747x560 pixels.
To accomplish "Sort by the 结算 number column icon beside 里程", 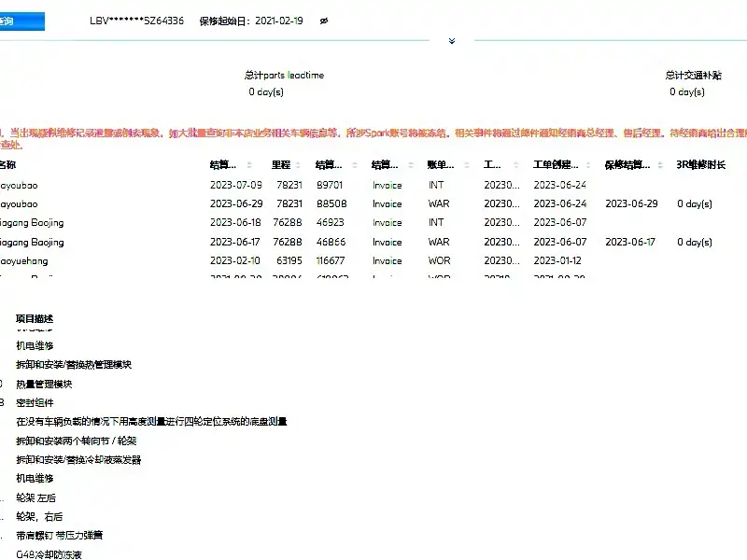I will 354,165.
